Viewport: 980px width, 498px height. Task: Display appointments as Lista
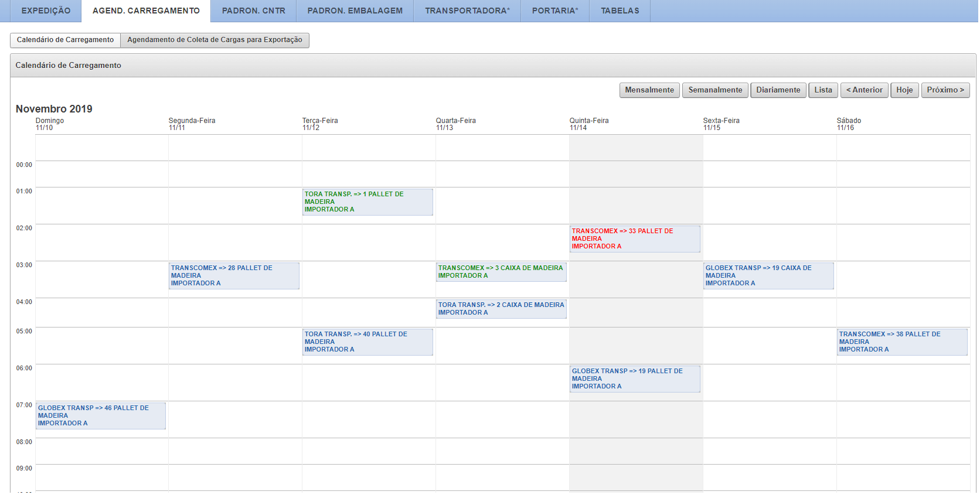point(822,90)
